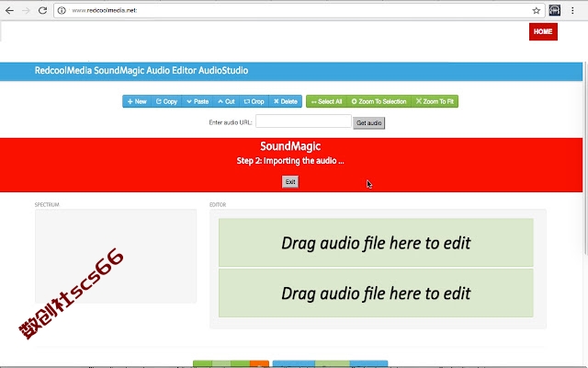Click the Spectrum display panel
The width and height of the screenshot is (588, 368).
pyautogui.click(x=116, y=256)
